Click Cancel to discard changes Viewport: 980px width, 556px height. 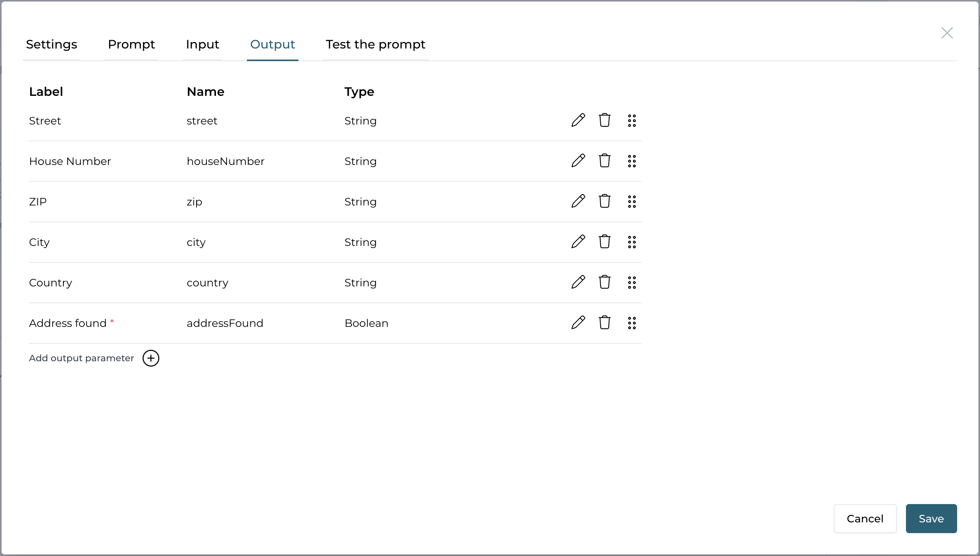click(x=866, y=518)
